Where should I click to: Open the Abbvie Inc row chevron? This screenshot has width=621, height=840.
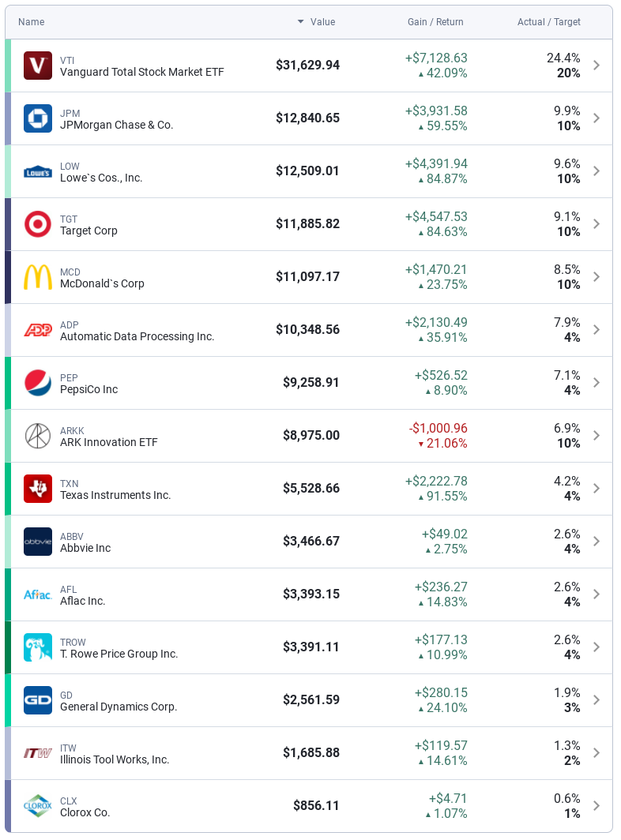click(x=597, y=542)
